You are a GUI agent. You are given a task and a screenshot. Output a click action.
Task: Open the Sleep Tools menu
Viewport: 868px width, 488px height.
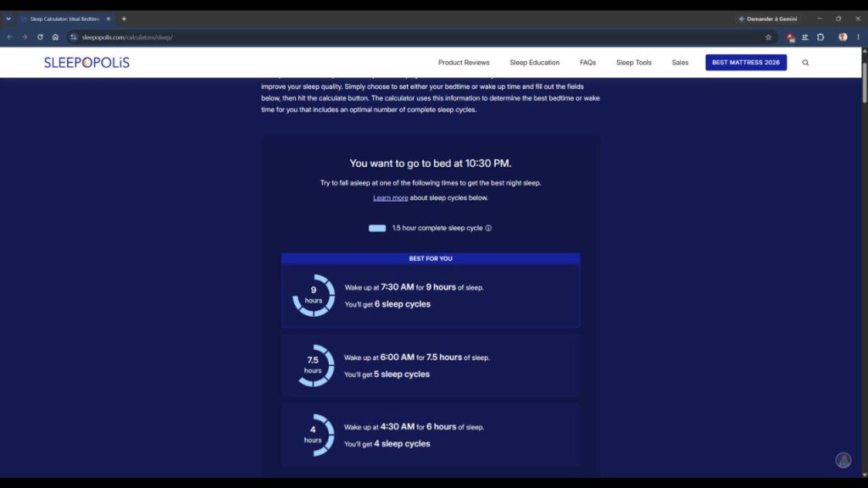633,63
